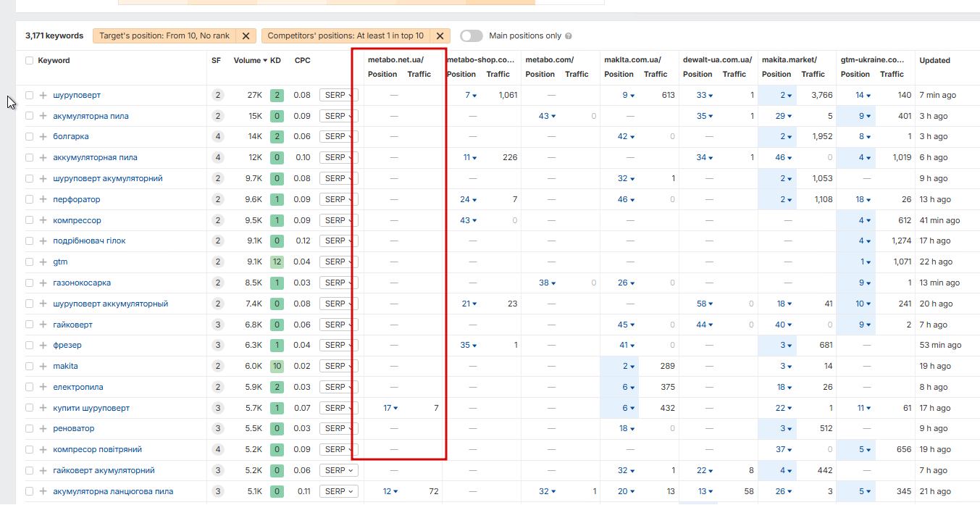Remove the Target's position filter
The image size is (980, 505).
click(x=246, y=36)
